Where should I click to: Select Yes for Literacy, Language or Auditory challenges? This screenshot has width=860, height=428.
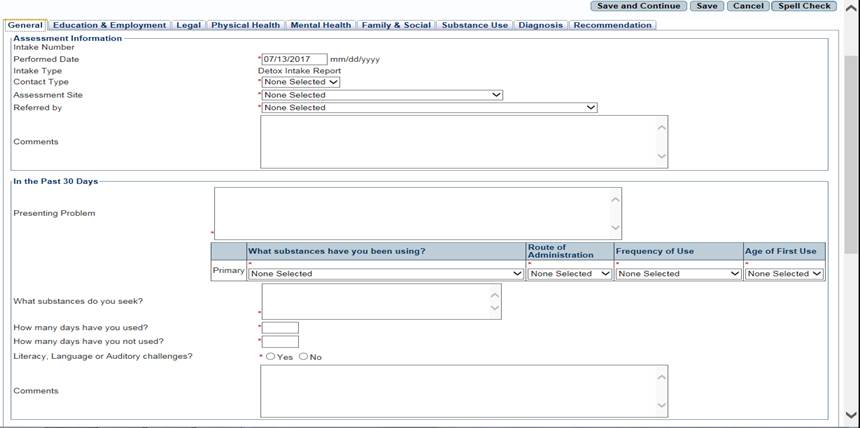271,357
